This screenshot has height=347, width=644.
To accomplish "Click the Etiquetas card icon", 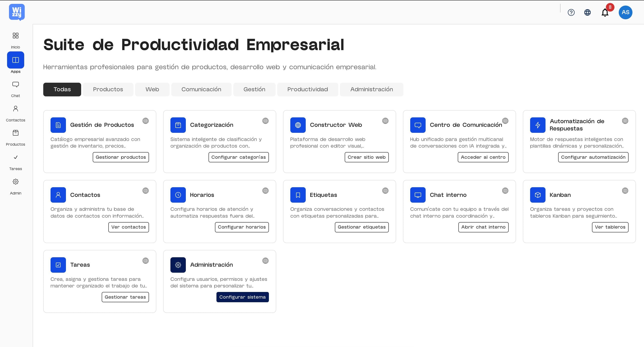I will [298, 195].
